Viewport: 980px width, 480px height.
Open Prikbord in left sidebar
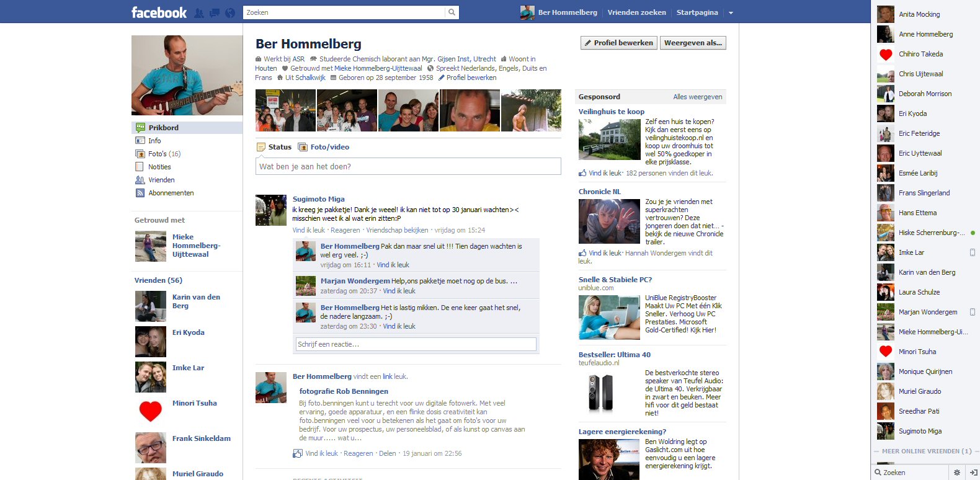click(x=187, y=128)
